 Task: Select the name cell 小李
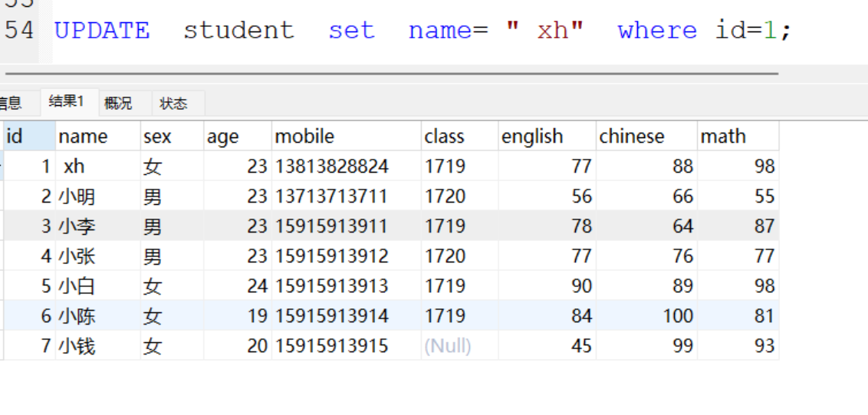(x=98, y=226)
